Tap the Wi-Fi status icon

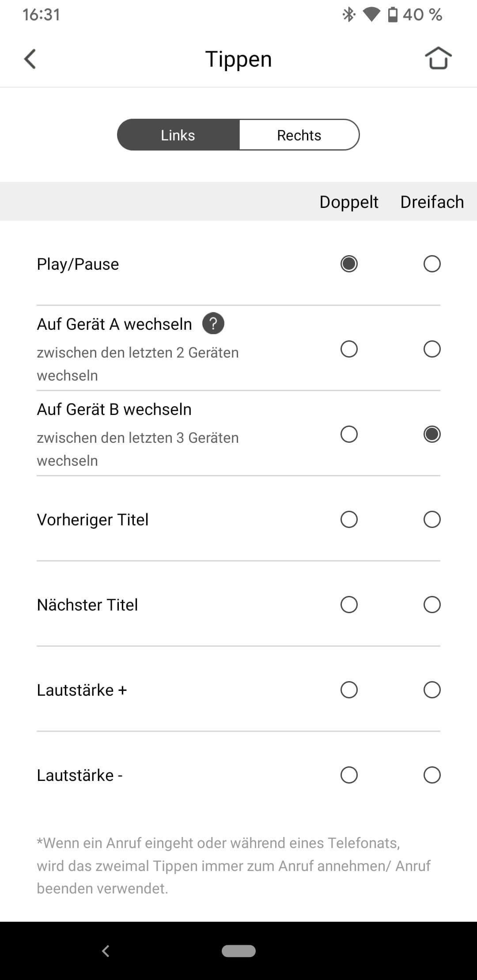[371, 15]
